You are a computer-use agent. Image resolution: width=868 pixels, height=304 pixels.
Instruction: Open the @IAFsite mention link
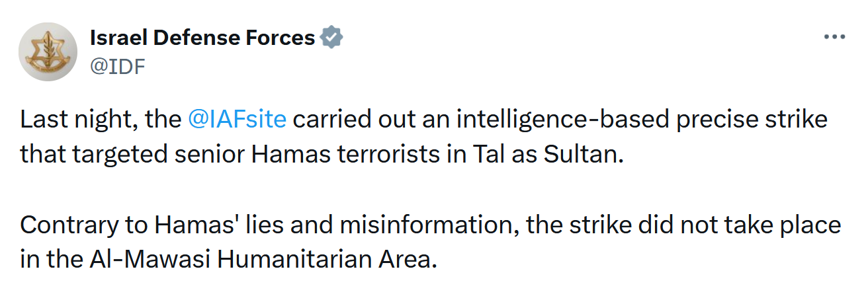click(237, 120)
